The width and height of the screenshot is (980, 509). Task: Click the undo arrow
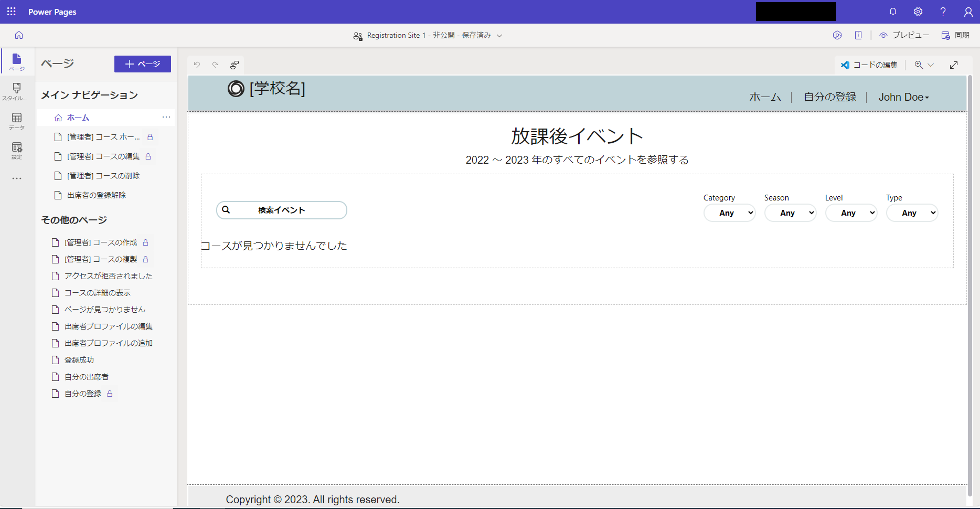click(197, 65)
